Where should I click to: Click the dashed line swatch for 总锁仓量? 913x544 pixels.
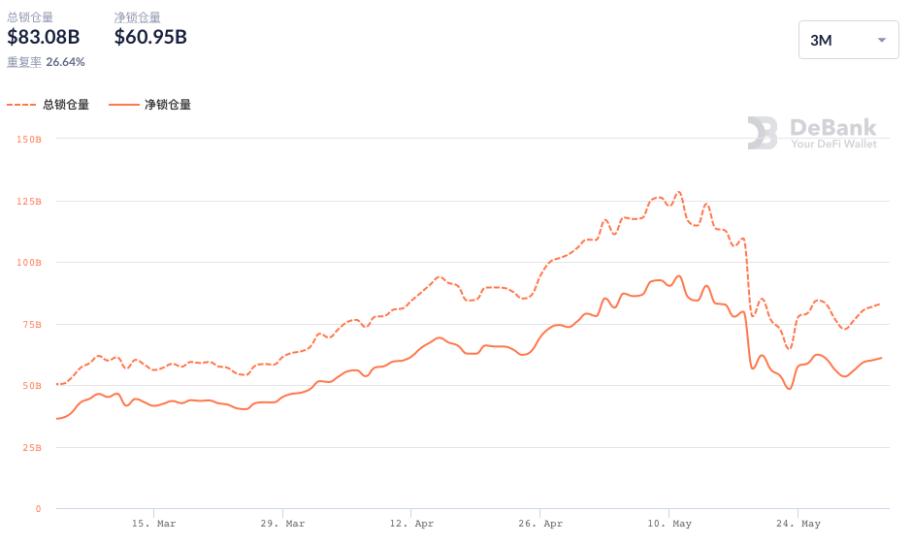[21, 104]
